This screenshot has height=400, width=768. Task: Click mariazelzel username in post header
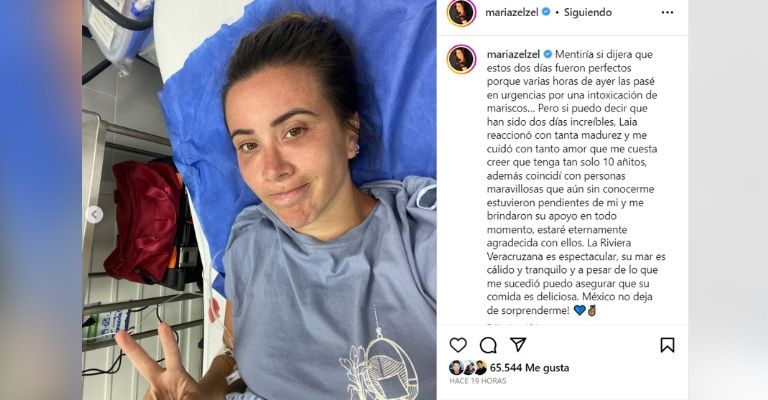click(512, 13)
